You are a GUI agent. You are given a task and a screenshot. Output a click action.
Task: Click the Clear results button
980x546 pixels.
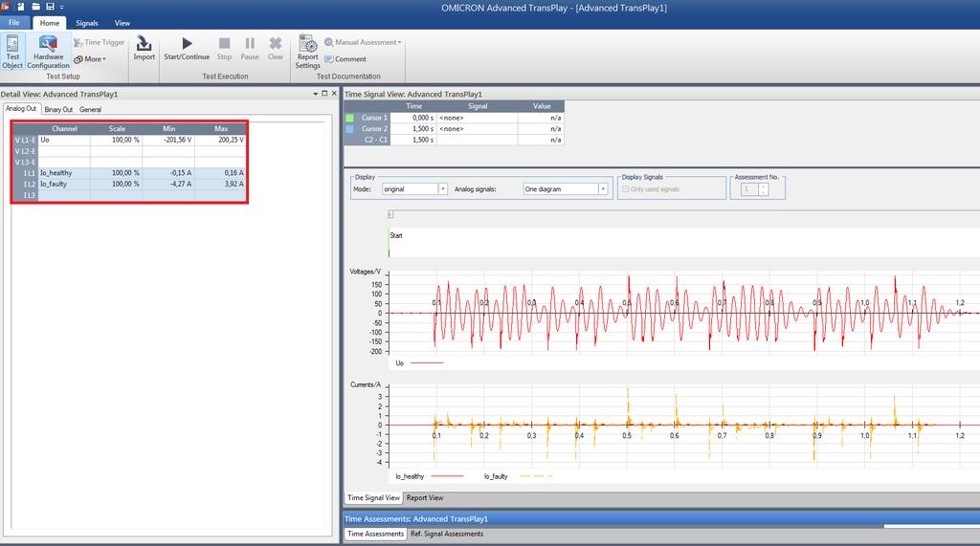tap(276, 48)
